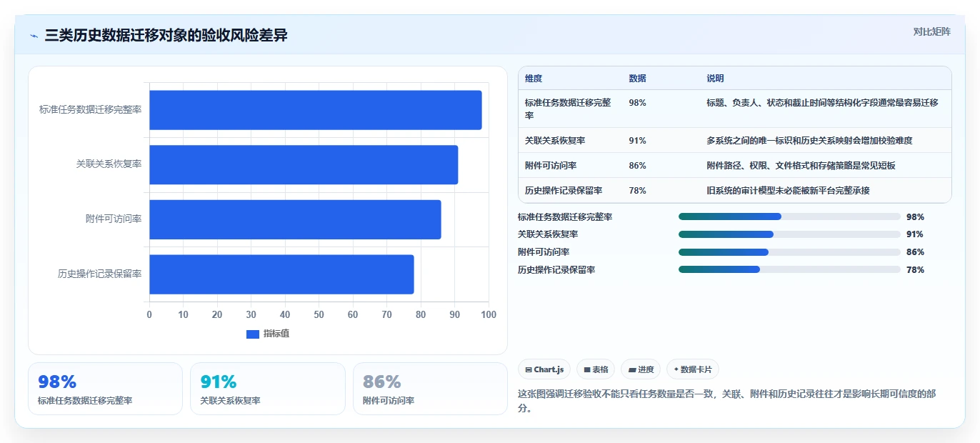This screenshot has width=980, height=443.
Task: Click the 关联关系恢复率 label in the progress list
Action: [x=548, y=234]
